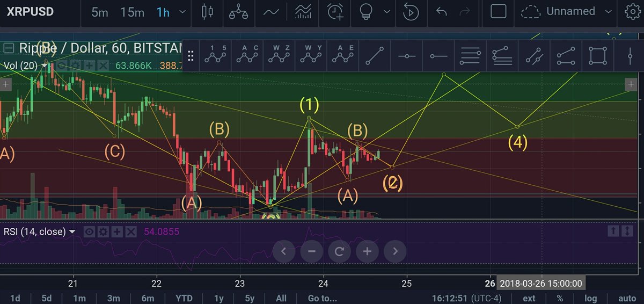The image size is (644, 304).
Task: Select the (4) wave label on chart
Action: [x=517, y=142]
